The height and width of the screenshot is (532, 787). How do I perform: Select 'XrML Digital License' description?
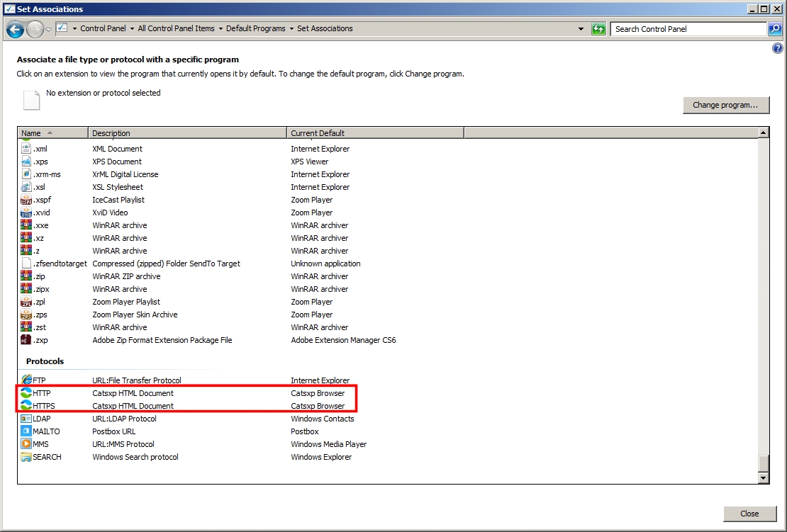[125, 174]
